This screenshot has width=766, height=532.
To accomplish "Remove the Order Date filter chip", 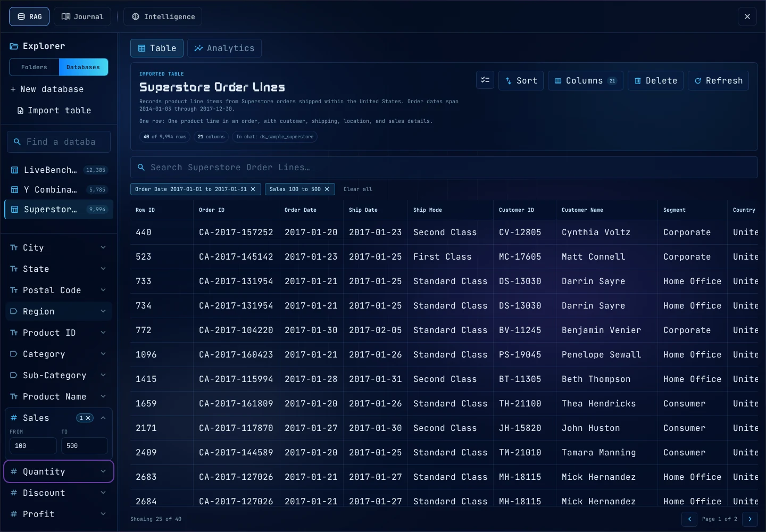I will click(x=253, y=189).
